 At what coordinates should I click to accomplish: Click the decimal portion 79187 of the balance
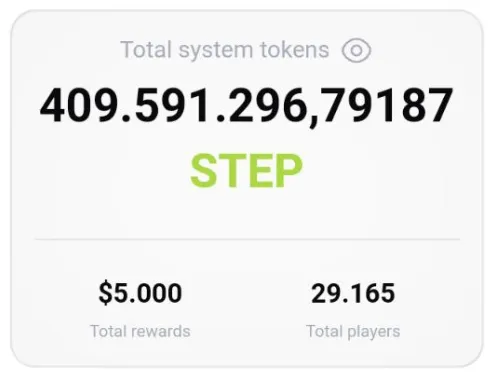pos(388,105)
